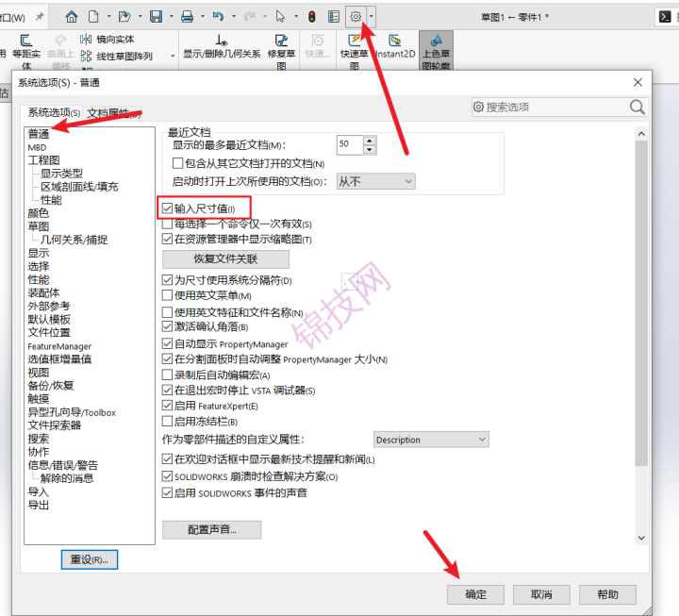The image size is (679, 616).
Task: Open the command prompt icon at top right
Action: [665, 17]
